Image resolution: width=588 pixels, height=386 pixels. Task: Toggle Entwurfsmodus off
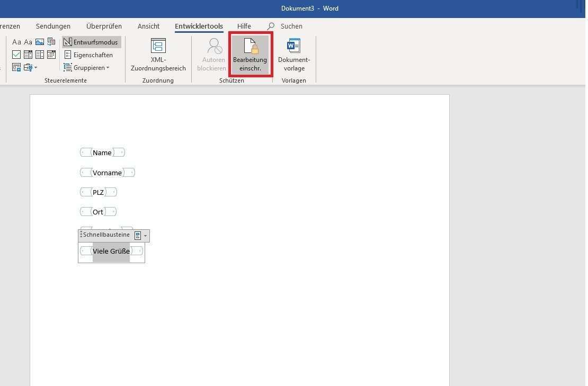pos(91,42)
